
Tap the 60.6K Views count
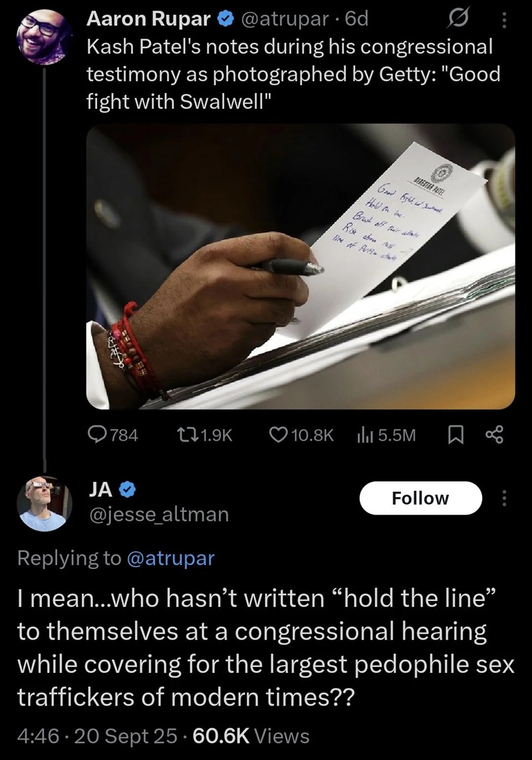(251, 736)
